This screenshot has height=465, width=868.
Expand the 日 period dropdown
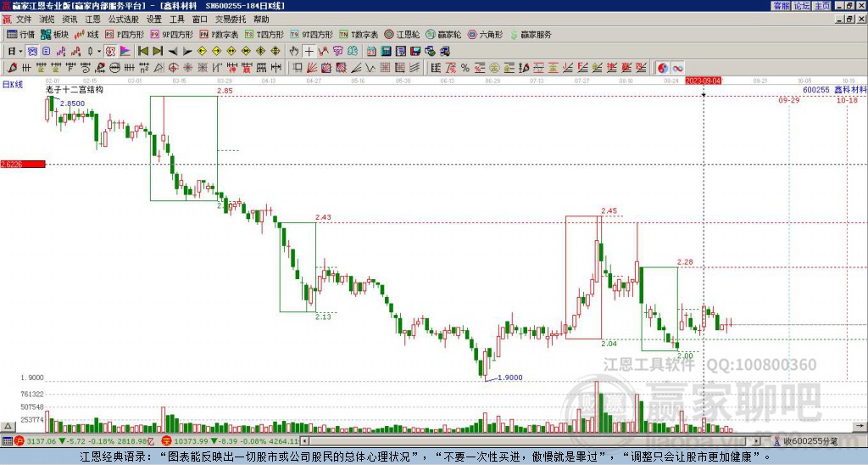[x=20, y=51]
